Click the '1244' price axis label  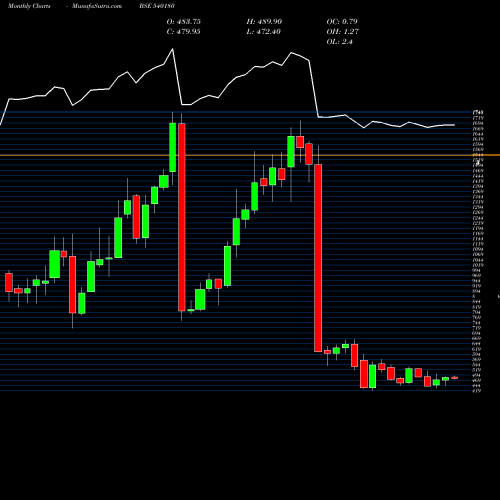[x=478, y=218]
